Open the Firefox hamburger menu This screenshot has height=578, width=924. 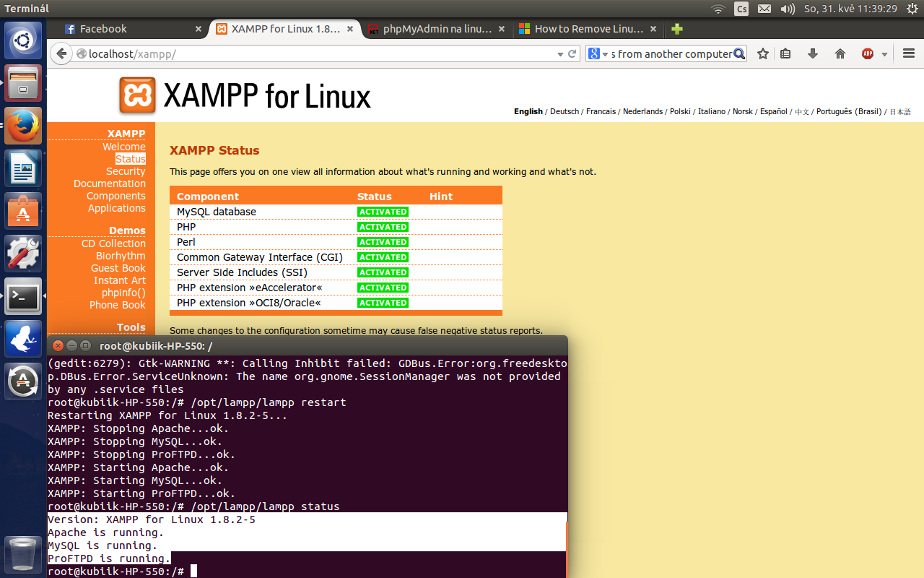coord(909,54)
